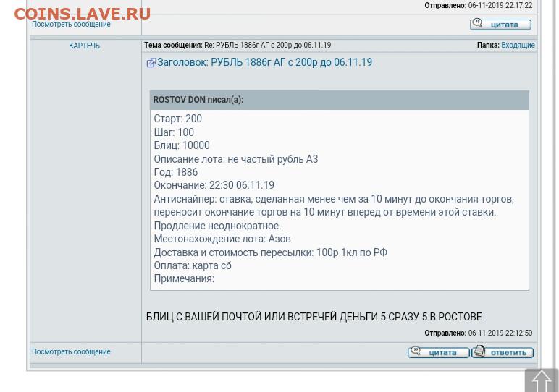Click the scroll-to-top arrow icon

coord(542,381)
